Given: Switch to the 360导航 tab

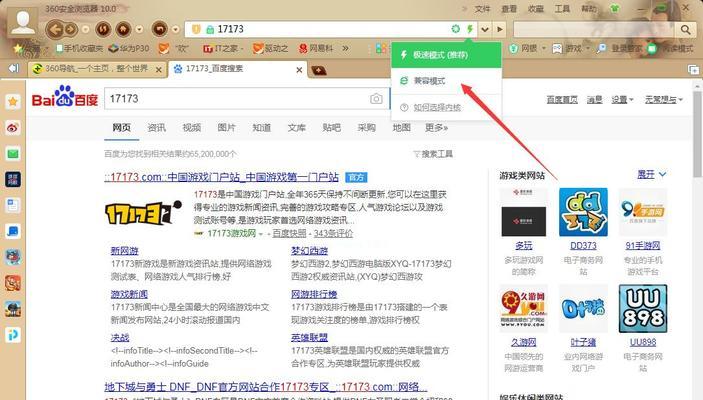Looking at the screenshot, I should tap(98, 69).
